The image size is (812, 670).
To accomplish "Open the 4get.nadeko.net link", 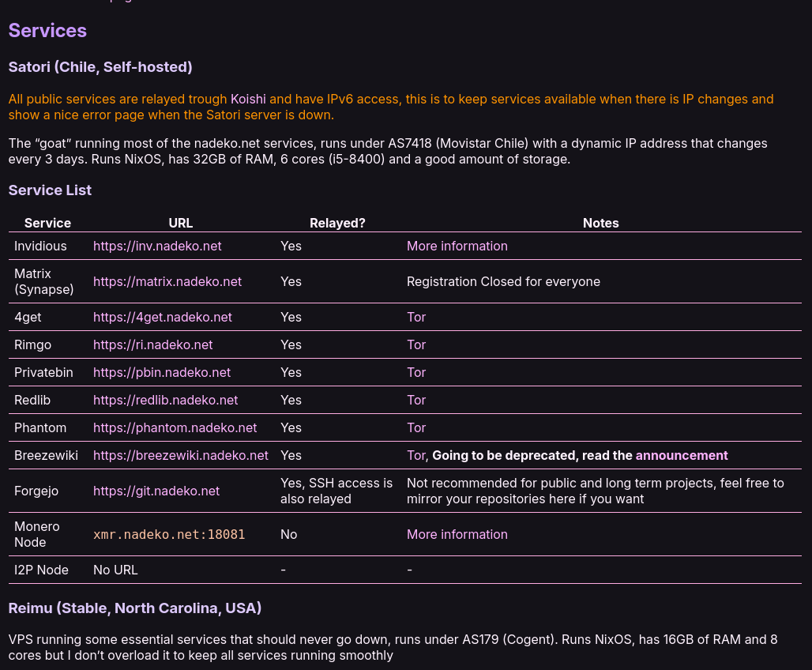I will pos(163,317).
